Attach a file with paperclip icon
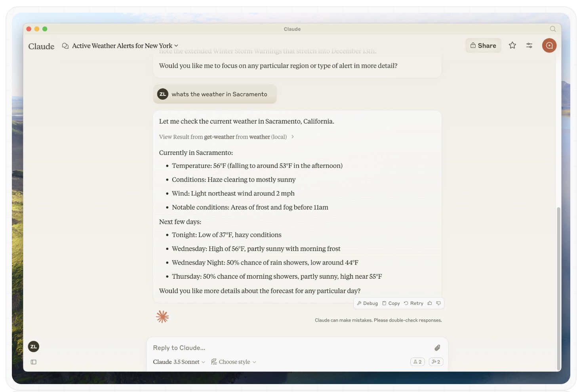 point(437,348)
